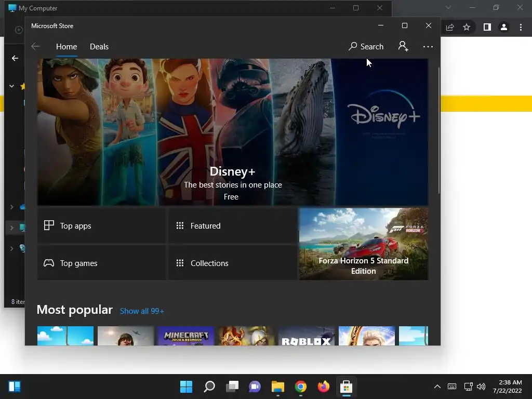Click the Microsoft Store vertical scrollbar
Viewport: 532px width, 399px height.
tap(438, 130)
